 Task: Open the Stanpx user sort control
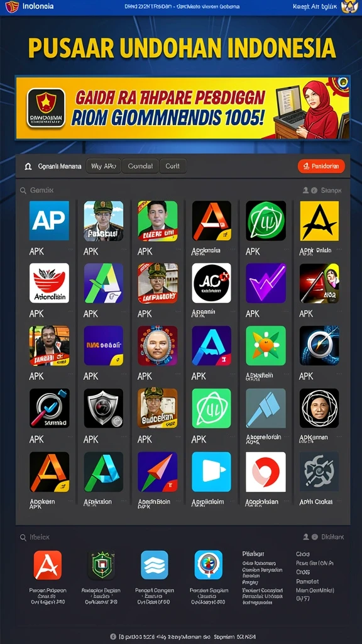(x=322, y=191)
